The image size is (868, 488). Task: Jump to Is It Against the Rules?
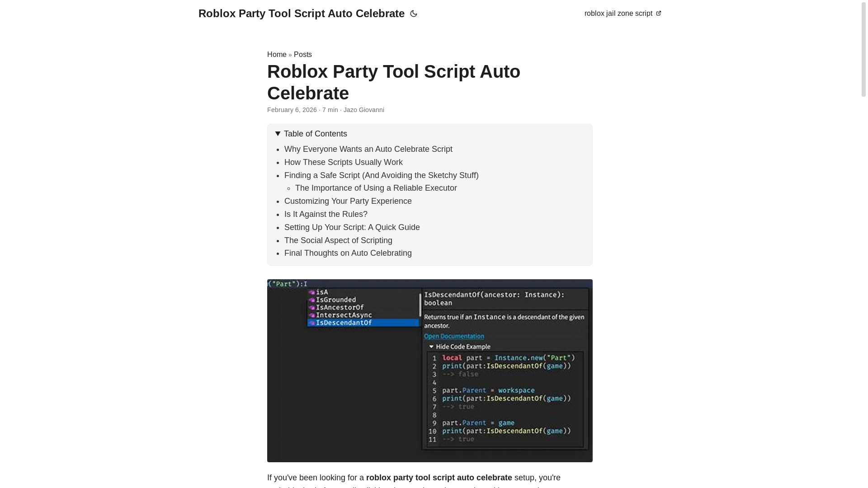pos(325,214)
